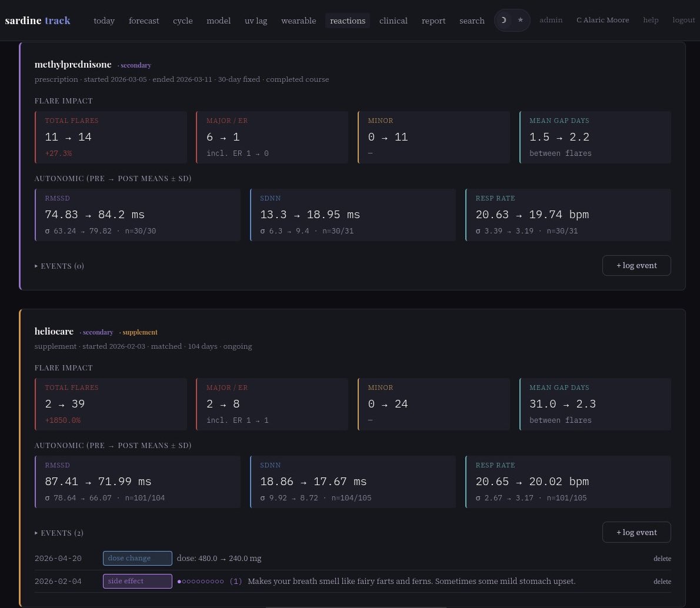The height and width of the screenshot is (608, 700).
Task: Go to the wearable page
Action: tap(299, 21)
